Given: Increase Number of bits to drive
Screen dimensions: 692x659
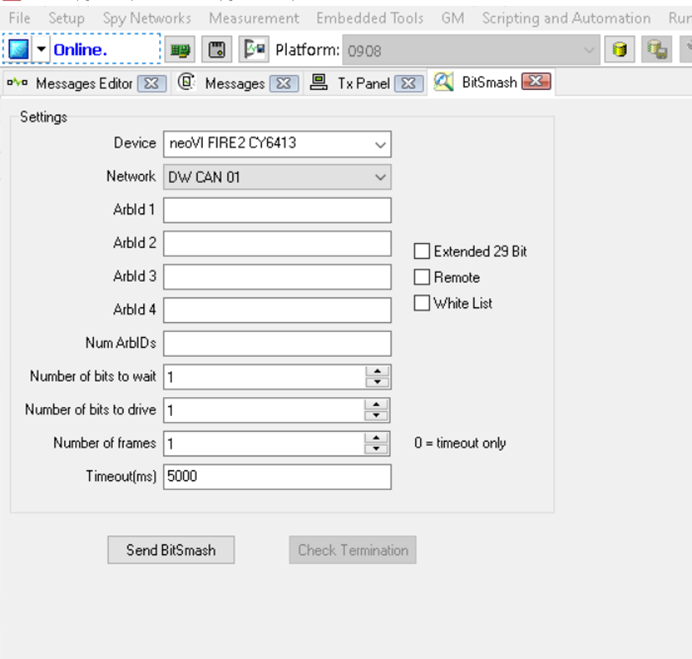Looking at the screenshot, I should click(376, 404).
